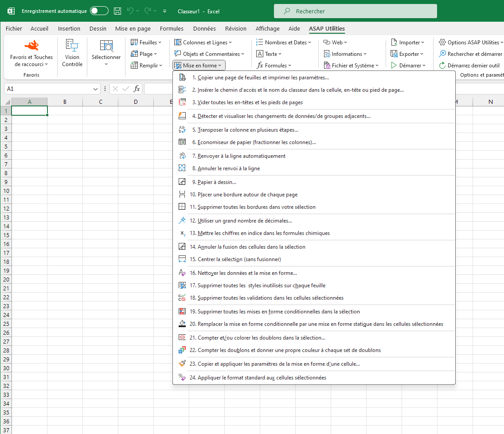Open the Web dropdown

point(335,43)
